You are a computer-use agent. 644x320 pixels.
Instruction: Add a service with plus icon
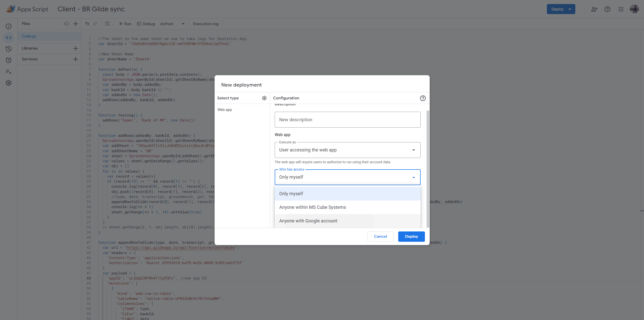[75, 59]
